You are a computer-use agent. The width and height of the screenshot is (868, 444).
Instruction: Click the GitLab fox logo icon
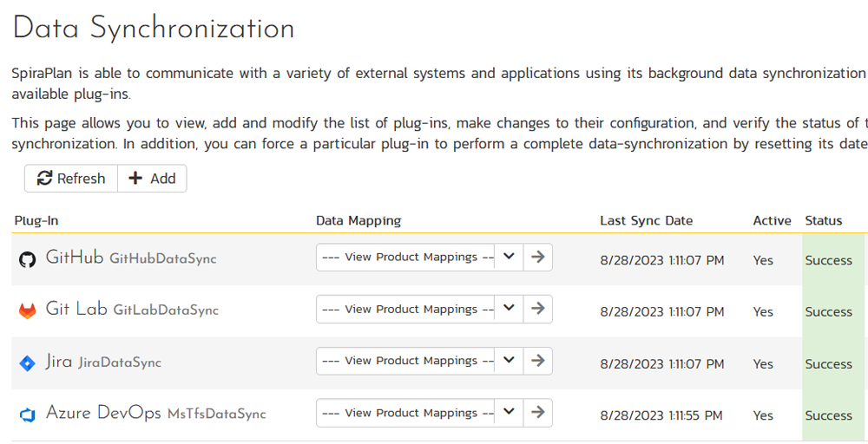coord(28,310)
